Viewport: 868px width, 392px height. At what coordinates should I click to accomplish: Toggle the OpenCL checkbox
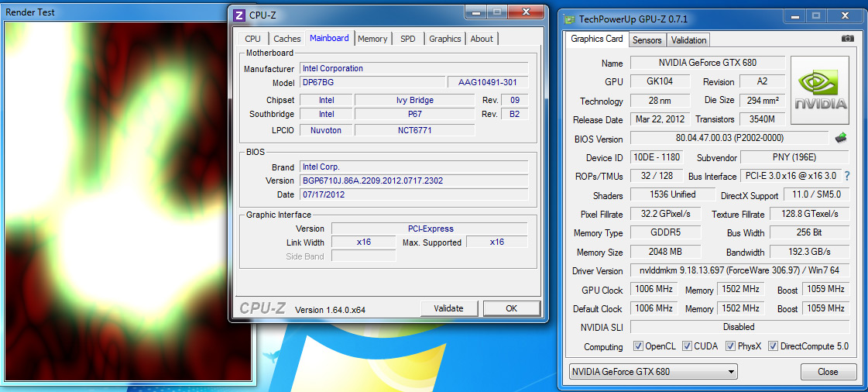tap(638, 346)
